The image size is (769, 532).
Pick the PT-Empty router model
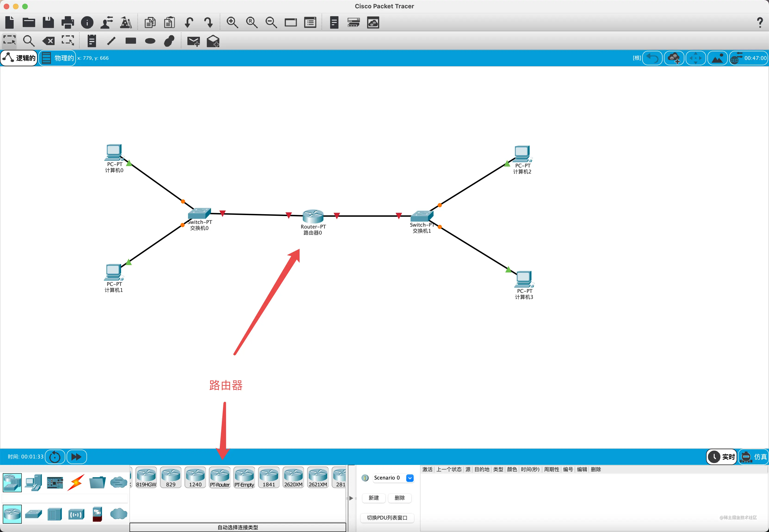click(x=244, y=477)
